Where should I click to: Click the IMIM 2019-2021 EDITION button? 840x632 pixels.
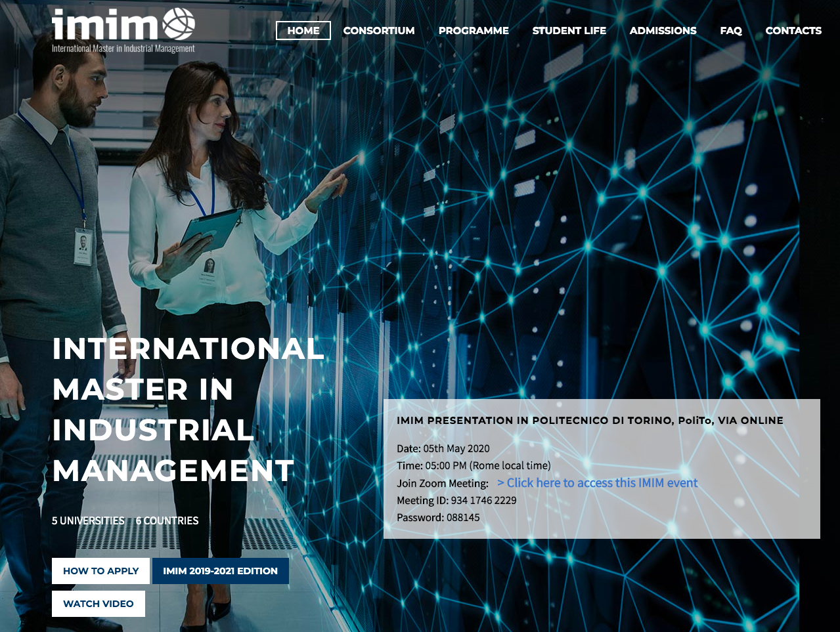220,571
